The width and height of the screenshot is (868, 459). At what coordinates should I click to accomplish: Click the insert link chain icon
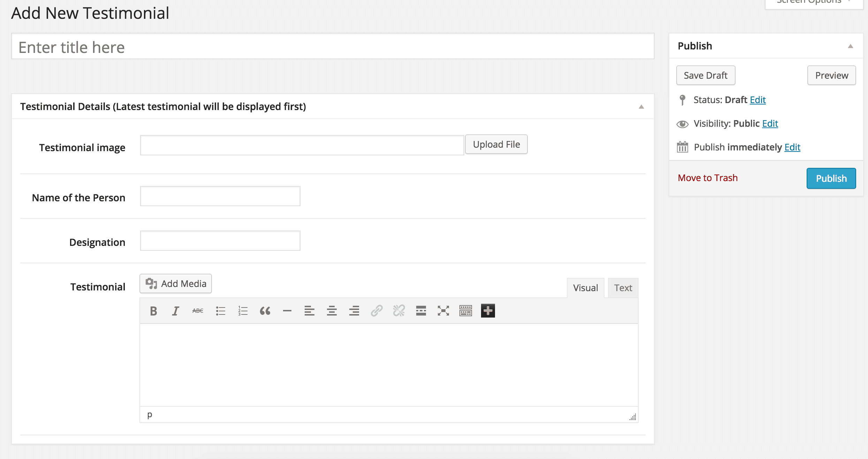pyautogui.click(x=376, y=311)
